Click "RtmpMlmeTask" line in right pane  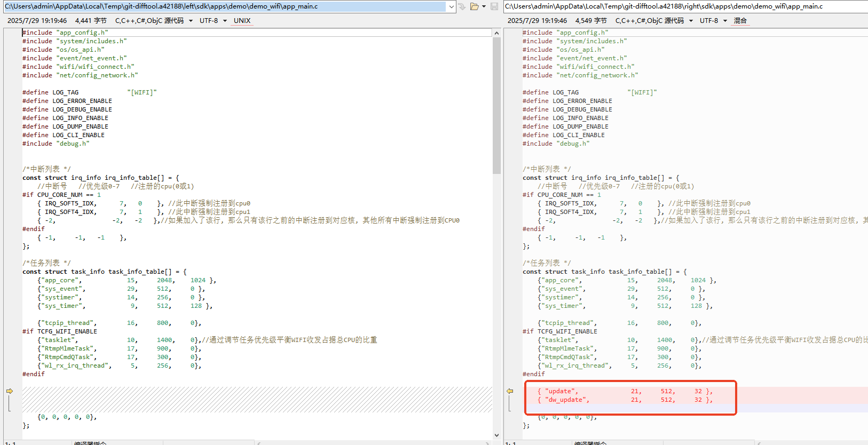[x=619, y=348]
